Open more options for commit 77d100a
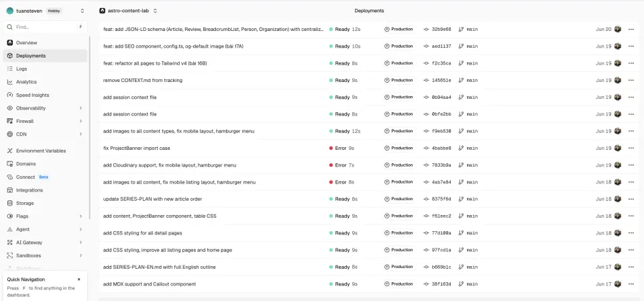Viewport: 644px width, 301px height. coord(631,233)
